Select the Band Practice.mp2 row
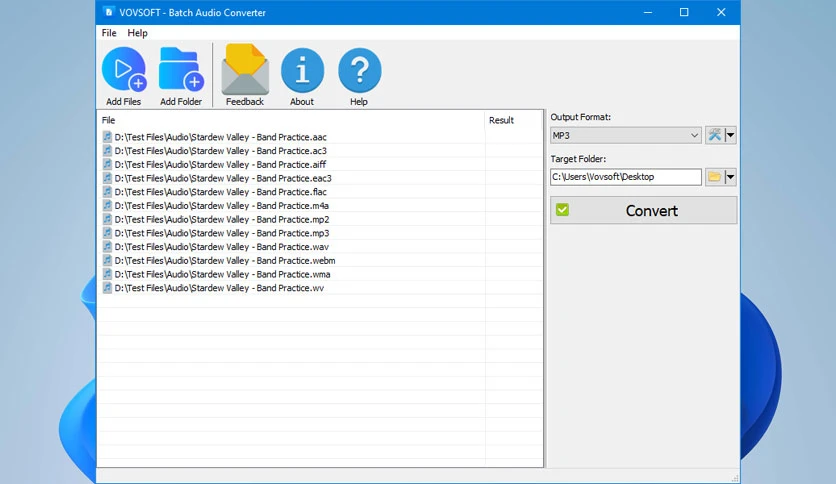This screenshot has height=484, width=836. 320,220
